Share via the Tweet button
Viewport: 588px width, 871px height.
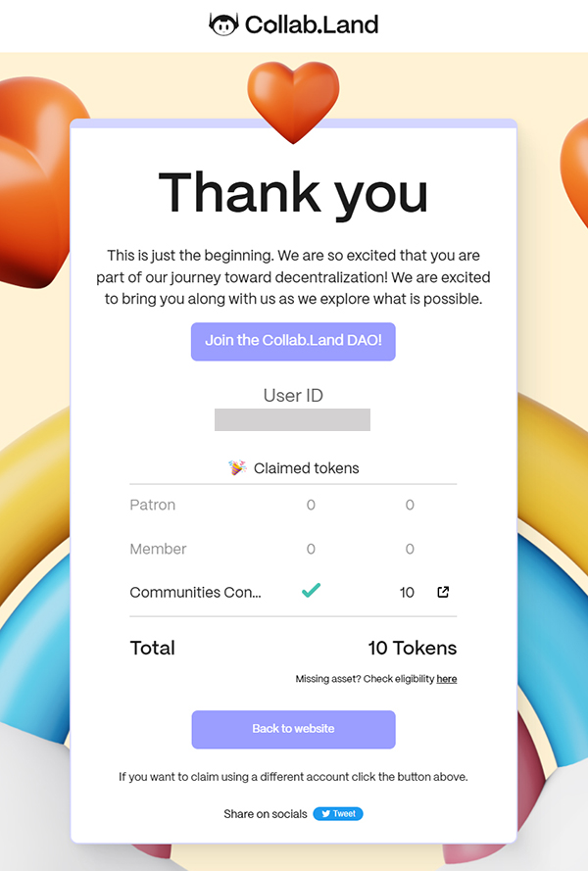tap(338, 814)
